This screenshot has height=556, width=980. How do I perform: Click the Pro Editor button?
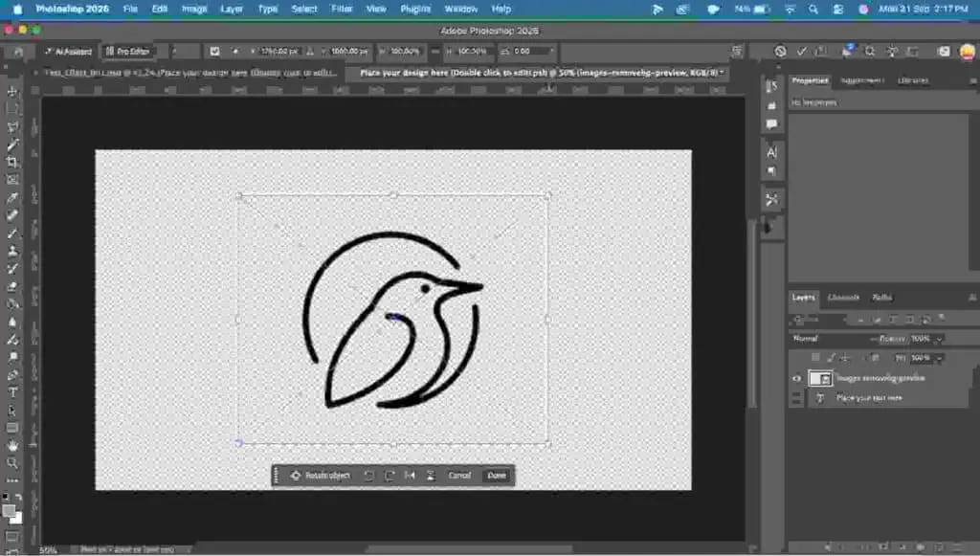click(127, 52)
